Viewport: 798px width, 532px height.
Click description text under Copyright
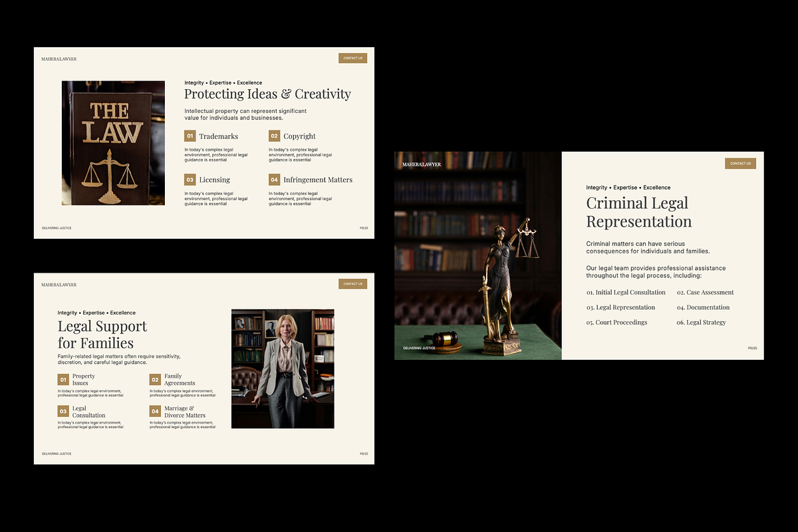coord(301,155)
